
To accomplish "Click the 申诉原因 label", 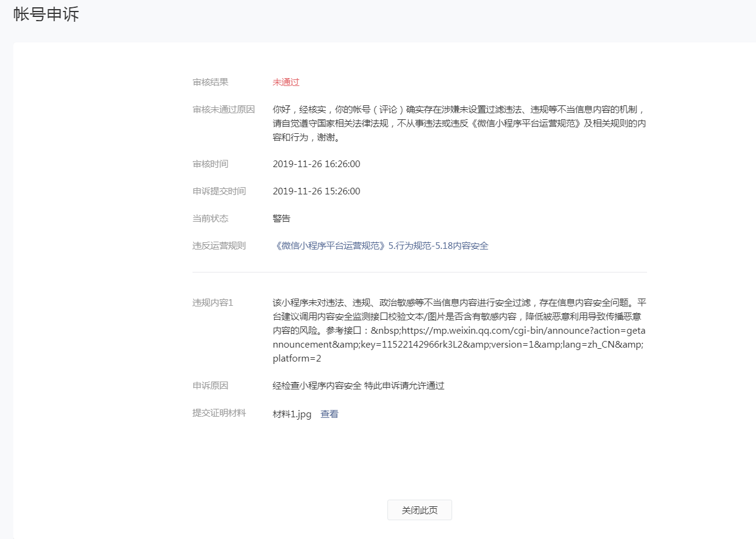I will [211, 386].
